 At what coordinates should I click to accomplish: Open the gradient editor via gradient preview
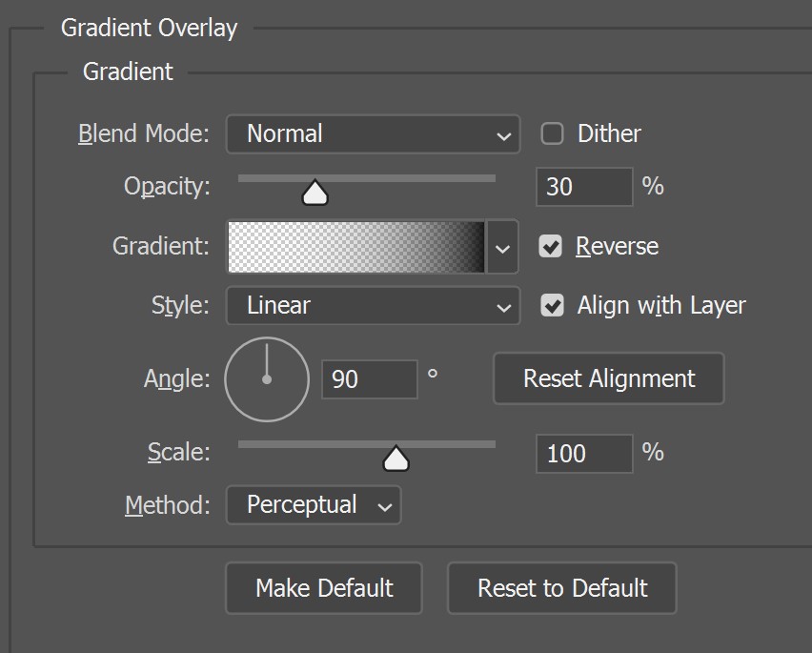point(356,247)
